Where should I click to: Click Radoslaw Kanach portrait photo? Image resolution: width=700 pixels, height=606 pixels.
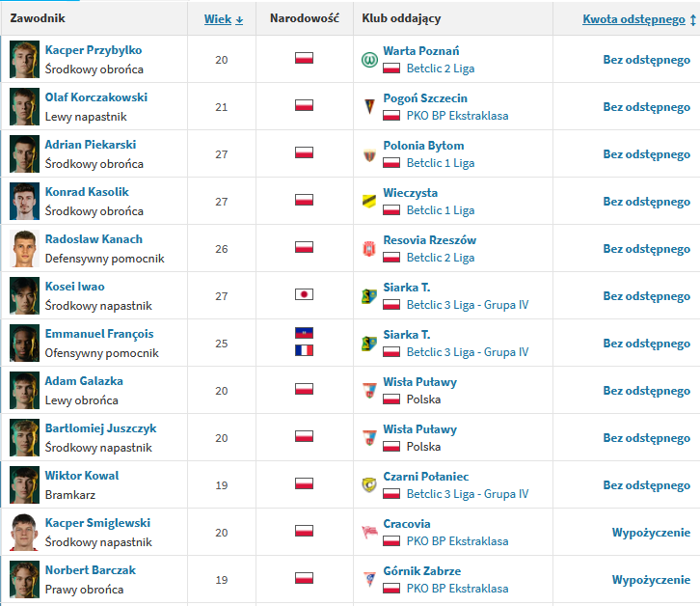click(x=24, y=249)
